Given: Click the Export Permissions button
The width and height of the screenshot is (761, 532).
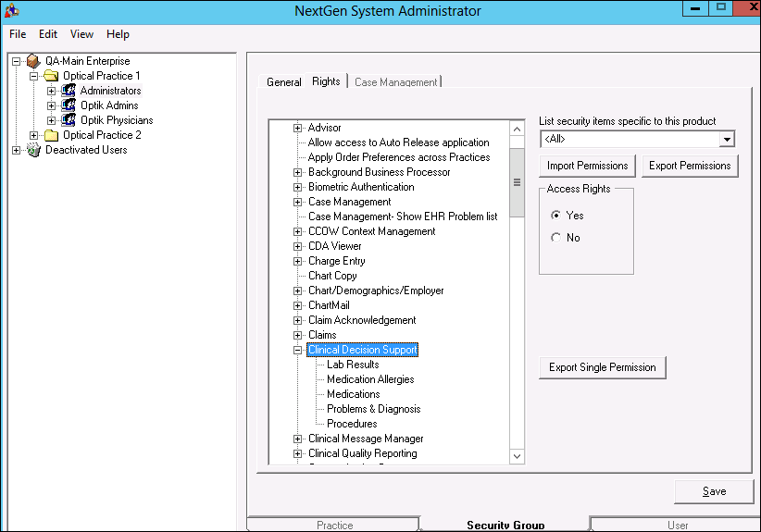Looking at the screenshot, I should coord(690,166).
